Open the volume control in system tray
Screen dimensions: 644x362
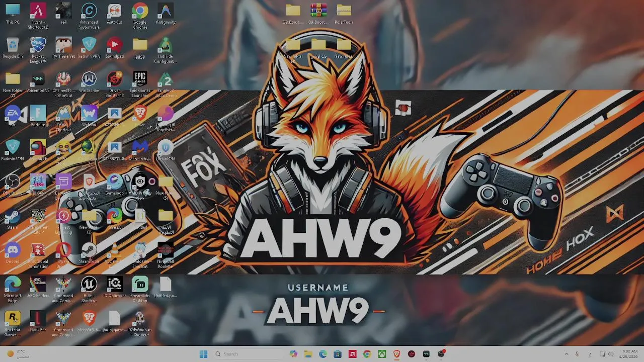pyautogui.click(x=611, y=354)
